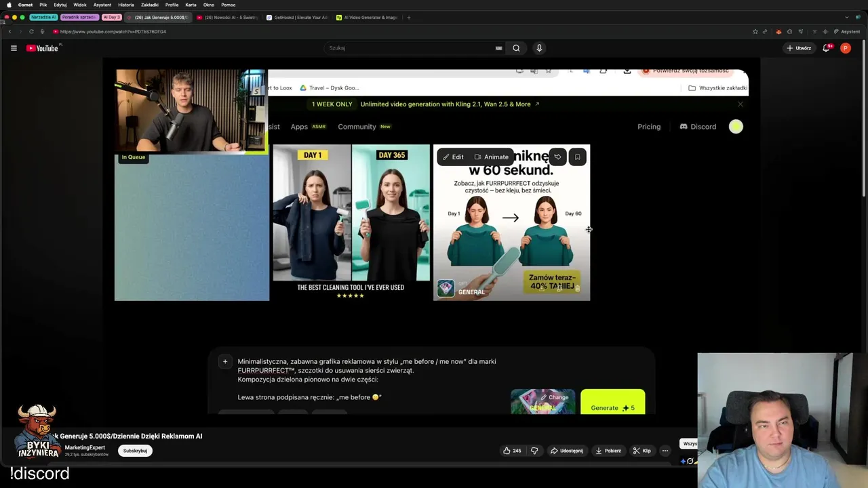This screenshot has height=488, width=868.
Task: Open the Apple menu
Action: (x=9, y=5)
